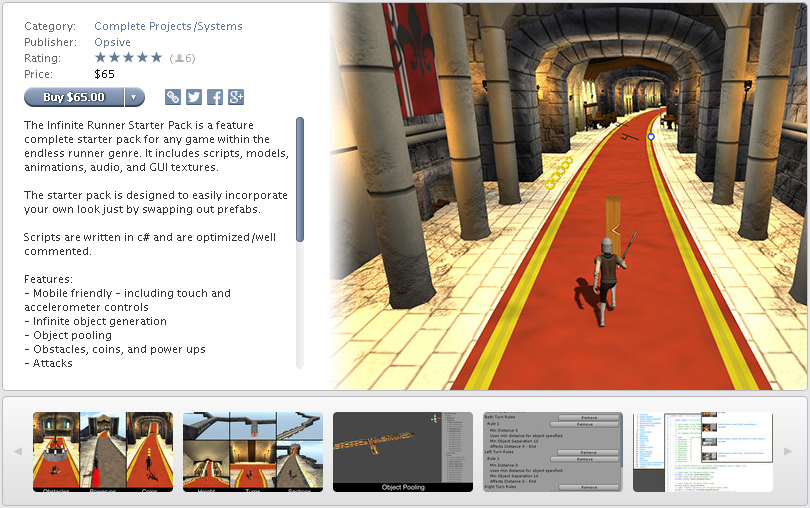This screenshot has width=810, height=508.
Task: Click the five-star rating
Action: tap(129, 57)
